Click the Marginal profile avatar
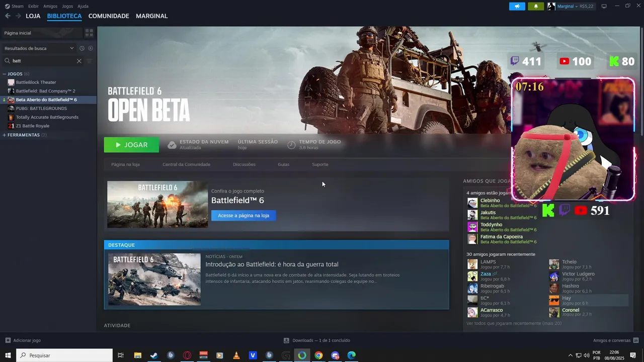The width and height of the screenshot is (644, 362). (551, 7)
